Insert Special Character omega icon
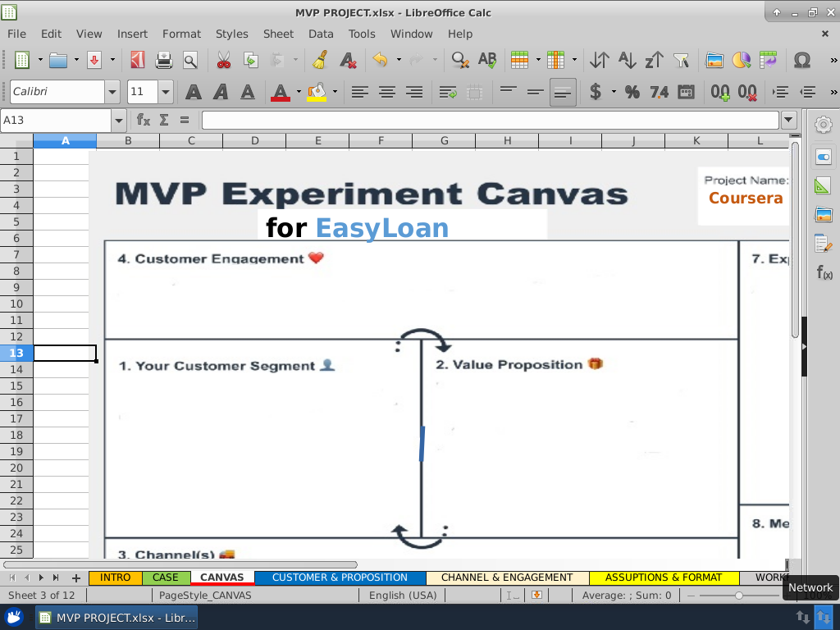Screen dimensions: 840x630 click(802, 60)
